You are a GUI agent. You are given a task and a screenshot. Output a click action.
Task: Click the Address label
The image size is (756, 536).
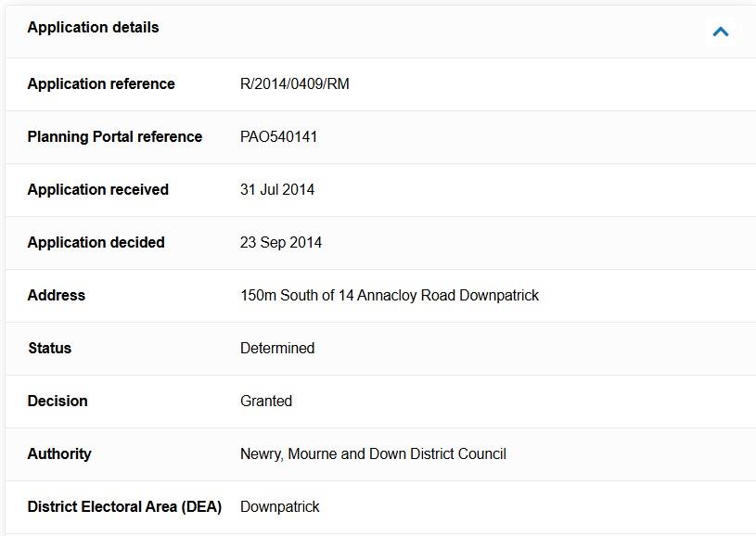57,295
